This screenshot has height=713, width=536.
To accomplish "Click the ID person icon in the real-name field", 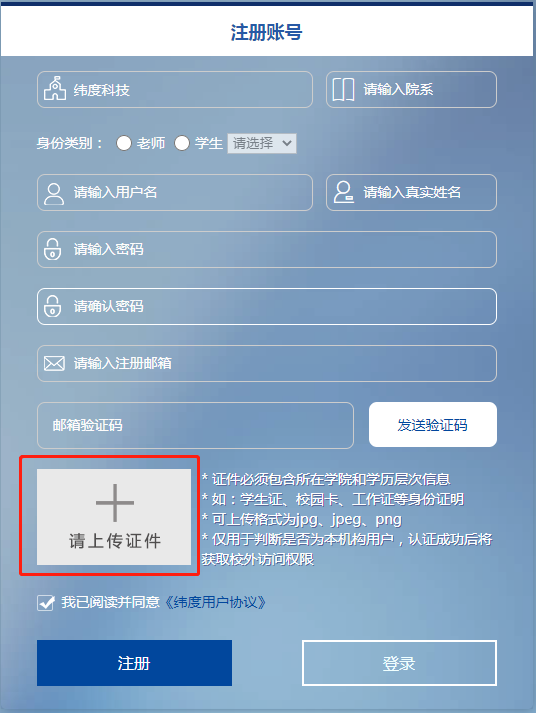I will (x=344, y=192).
